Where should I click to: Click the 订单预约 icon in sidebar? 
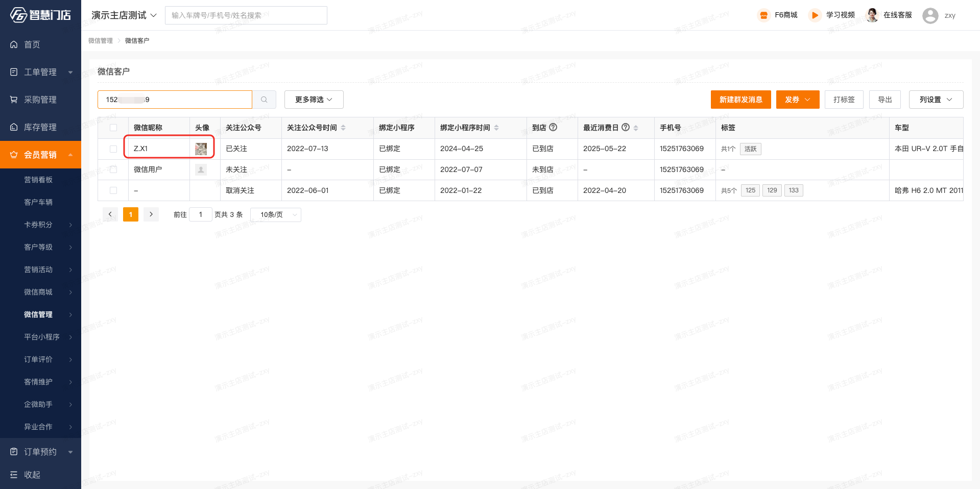pos(14,452)
